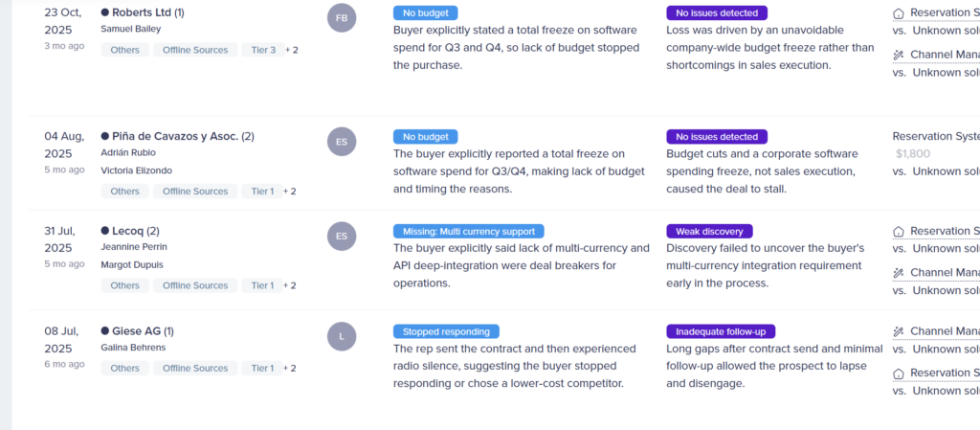
Task: Click the Inadequate follow-up badge
Action: click(722, 331)
